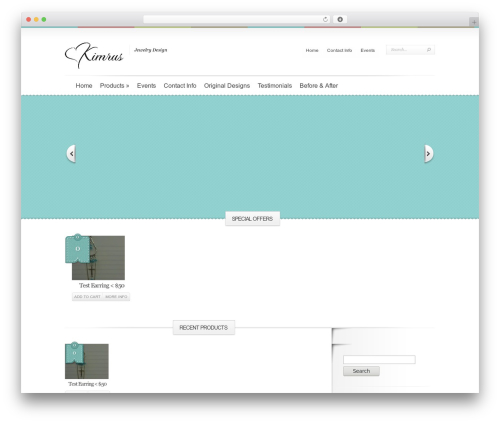This screenshot has height=423, width=500.
Task: Click the small Home link in top header
Action: 312,50
